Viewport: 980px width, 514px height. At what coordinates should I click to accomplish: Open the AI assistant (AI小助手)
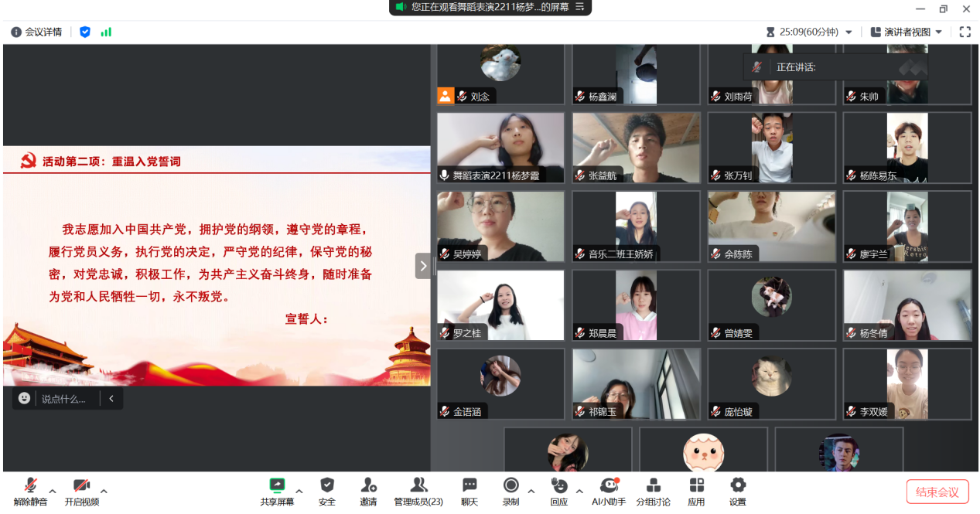pyautogui.click(x=610, y=490)
